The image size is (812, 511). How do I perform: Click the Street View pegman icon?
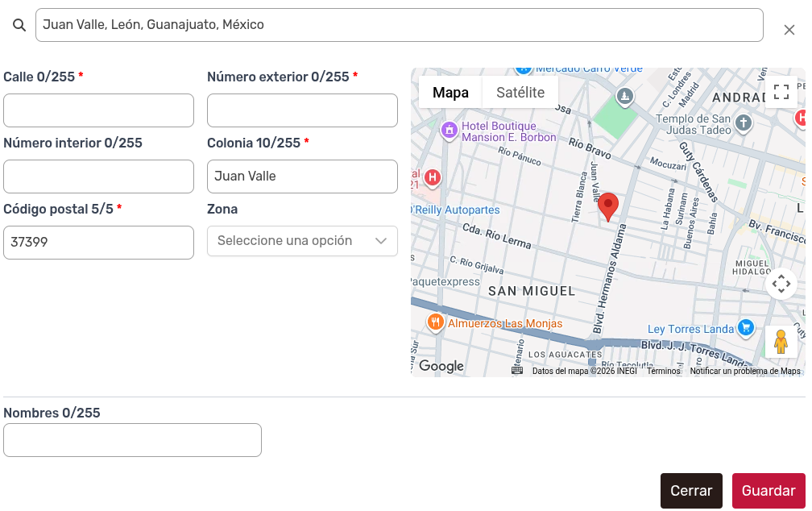click(x=781, y=342)
